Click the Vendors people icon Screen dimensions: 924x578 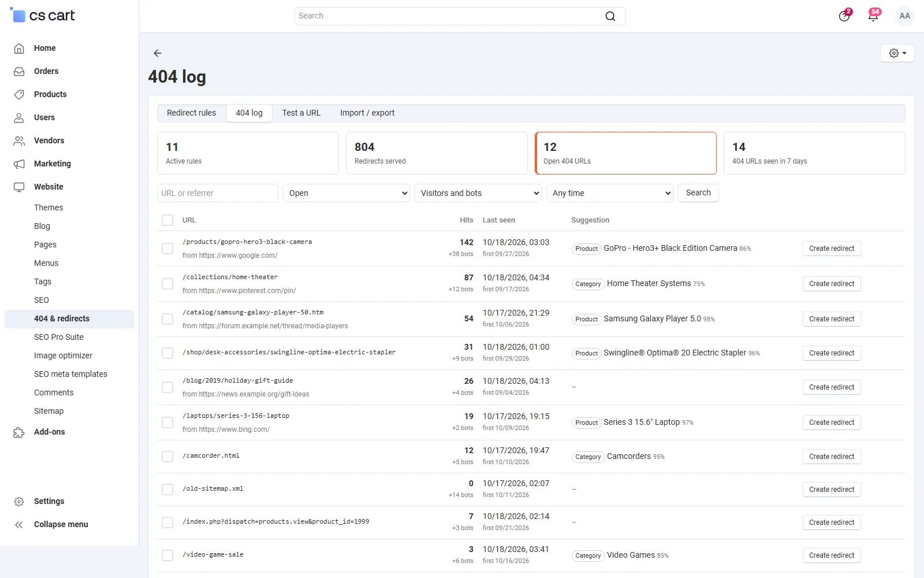coord(19,141)
